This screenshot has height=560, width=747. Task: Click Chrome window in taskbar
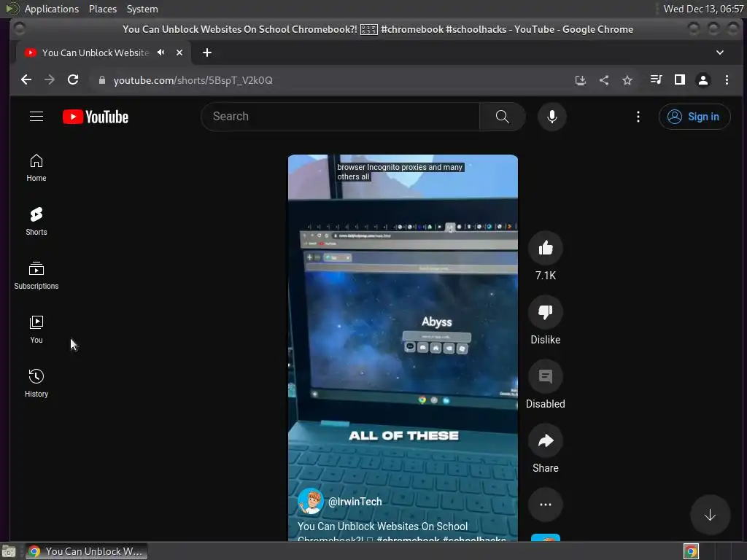(x=86, y=551)
